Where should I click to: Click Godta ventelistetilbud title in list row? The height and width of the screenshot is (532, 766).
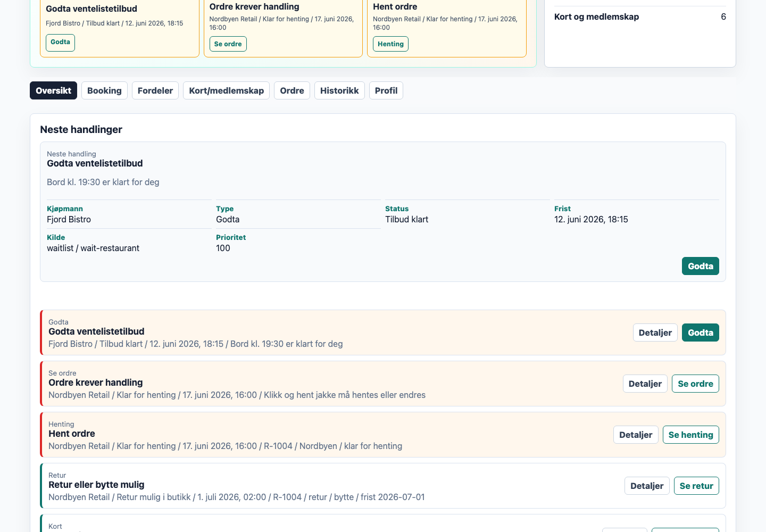tap(96, 331)
